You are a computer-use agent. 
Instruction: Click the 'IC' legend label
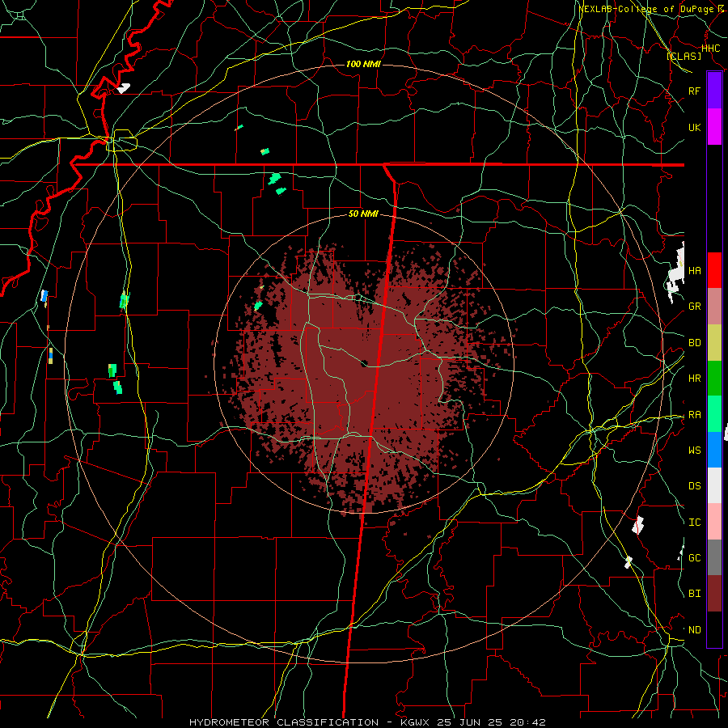click(x=694, y=523)
